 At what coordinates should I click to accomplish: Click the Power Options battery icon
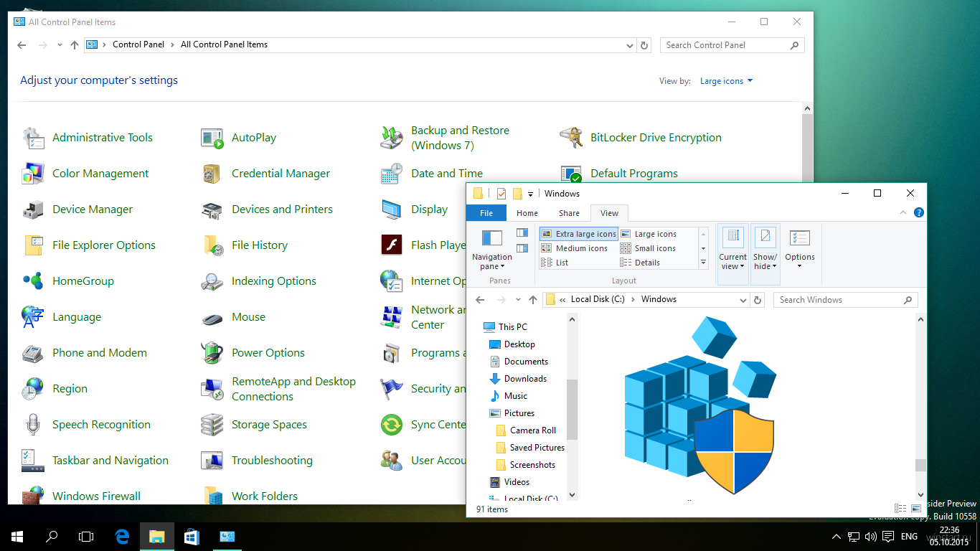[x=212, y=353]
